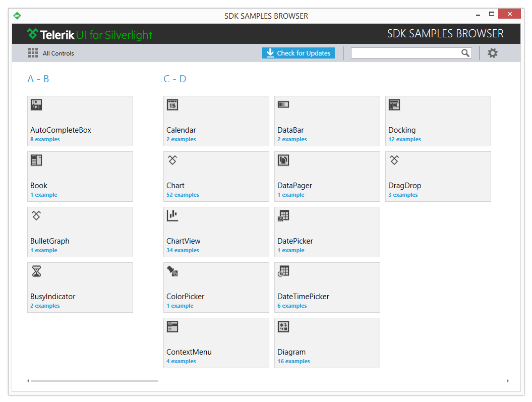Click the BusyIndicator hourglass icon

click(x=36, y=271)
